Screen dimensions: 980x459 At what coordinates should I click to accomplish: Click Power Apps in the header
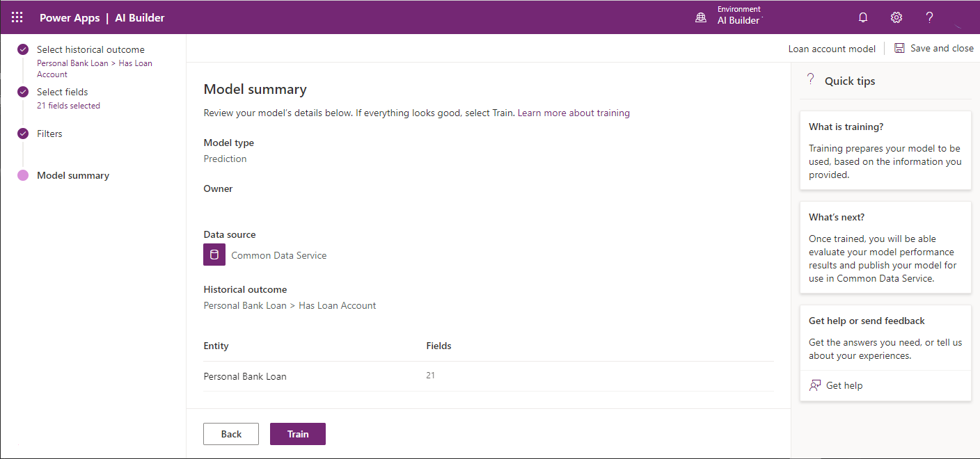pos(70,17)
